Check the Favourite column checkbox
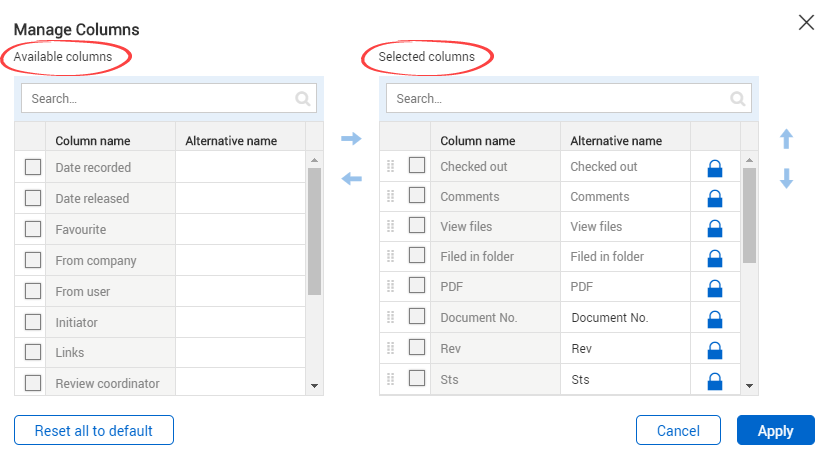 33,229
